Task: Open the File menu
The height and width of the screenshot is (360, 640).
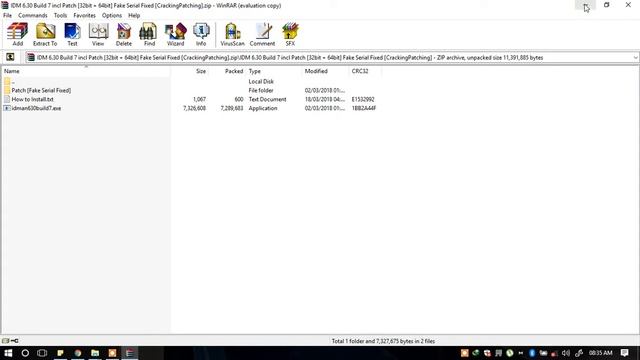Action: (x=7, y=16)
